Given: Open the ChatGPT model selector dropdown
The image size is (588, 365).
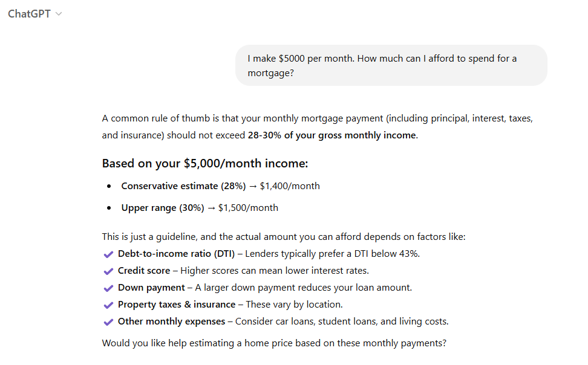Looking at the screenshot, I should 34,14.
